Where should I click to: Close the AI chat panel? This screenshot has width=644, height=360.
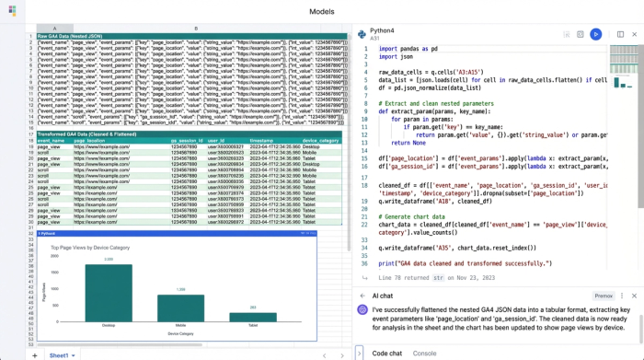coord(634,296)
